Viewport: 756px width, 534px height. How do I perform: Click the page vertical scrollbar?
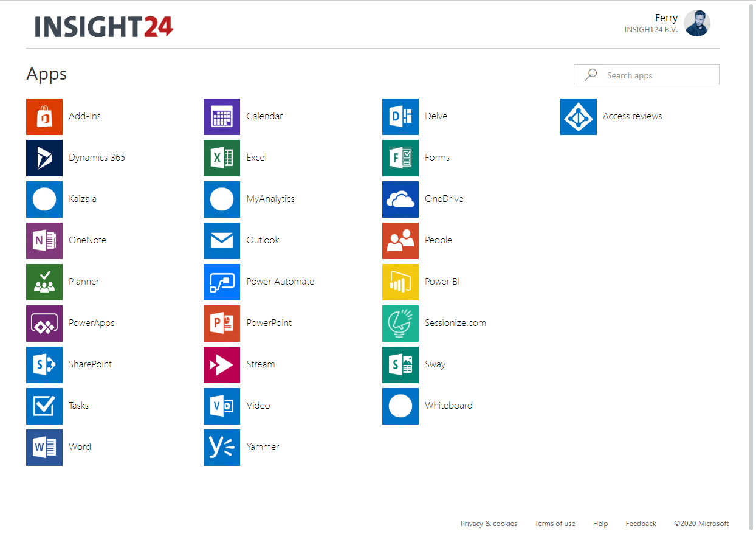[751, 267]
